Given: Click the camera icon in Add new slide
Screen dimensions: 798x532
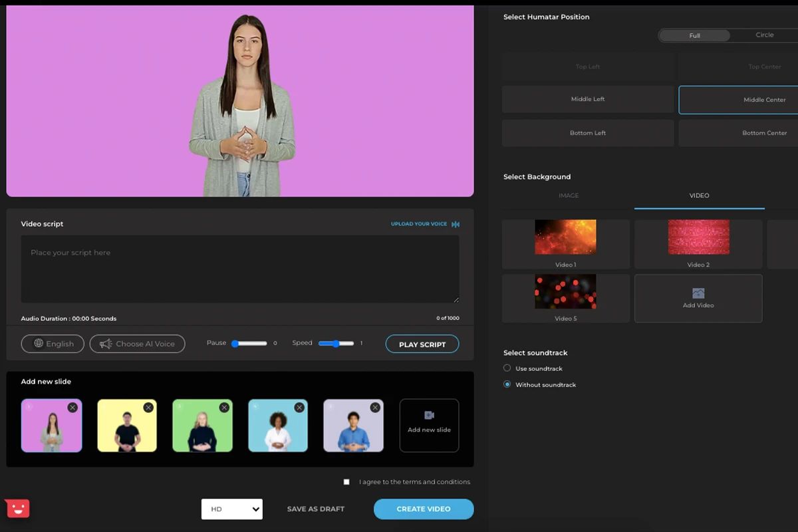Looking at the screenshot, I should pyautogui.click(x=429, y=415).
